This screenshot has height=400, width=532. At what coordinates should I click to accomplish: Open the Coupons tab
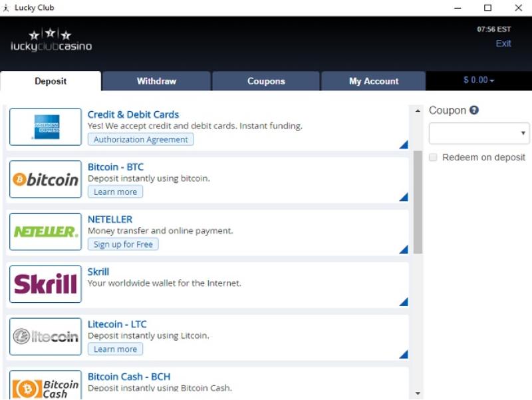tap(266, 81)
